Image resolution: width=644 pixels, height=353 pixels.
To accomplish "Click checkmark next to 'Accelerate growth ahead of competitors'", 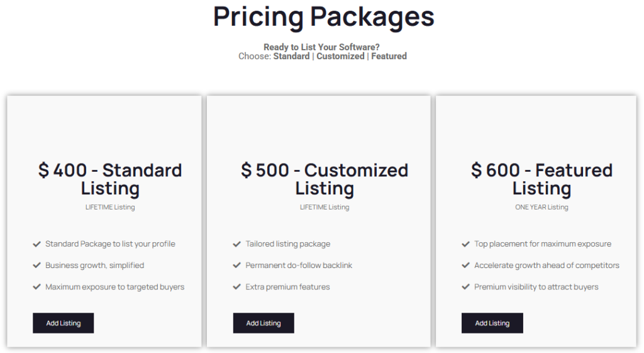I will (x=465, y=266).
